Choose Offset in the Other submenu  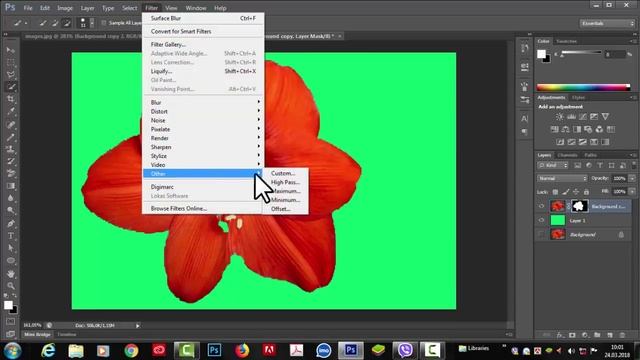tap(285, 209)
